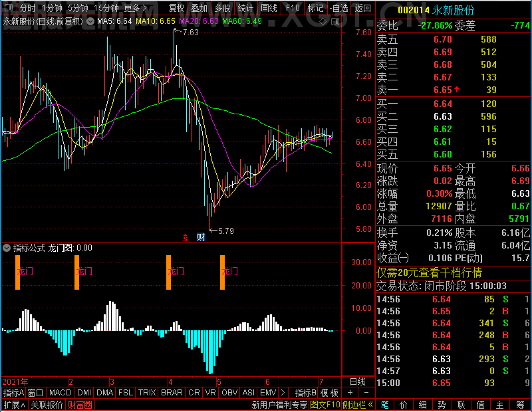Switch sub-chart to VR indicator
The image size is (532, 412).
(211, 393)
